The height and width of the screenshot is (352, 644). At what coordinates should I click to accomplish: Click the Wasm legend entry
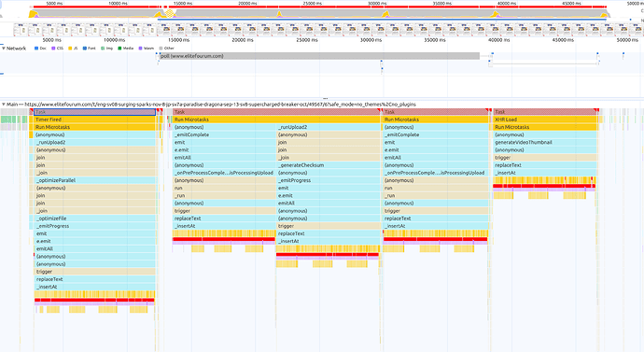point(147,49)
